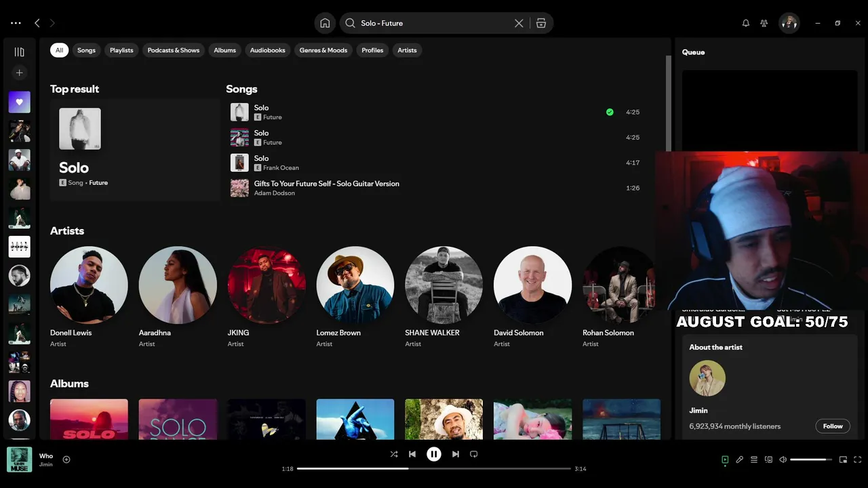868x488 pixels.
Task: Show lyrics with the microphone icon
Action: tap(740, 460)
